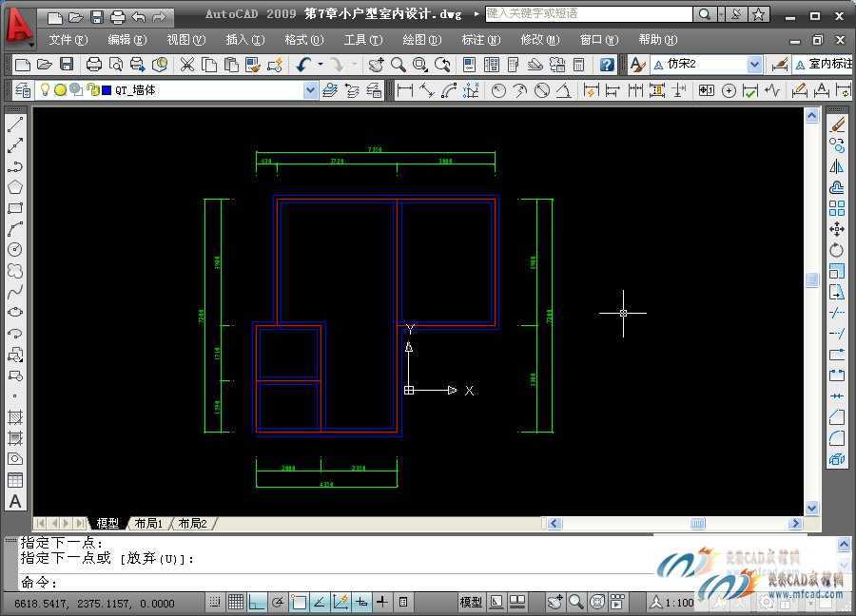The image size is (856, 616).
Task: Toggle Dynamic Input in status bar
Action: [x=361, y=603]
